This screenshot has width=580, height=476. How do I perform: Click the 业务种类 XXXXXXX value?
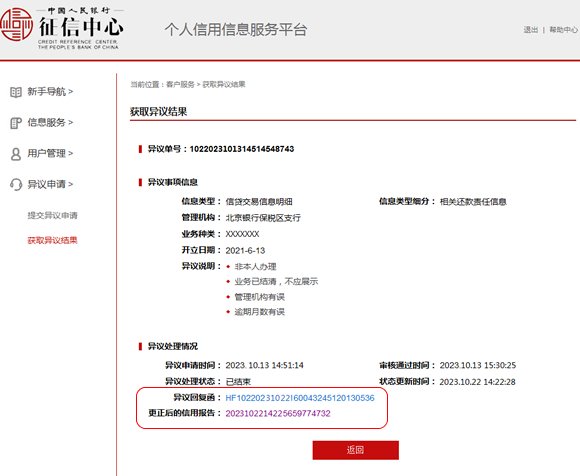click(x=242, y=234)
